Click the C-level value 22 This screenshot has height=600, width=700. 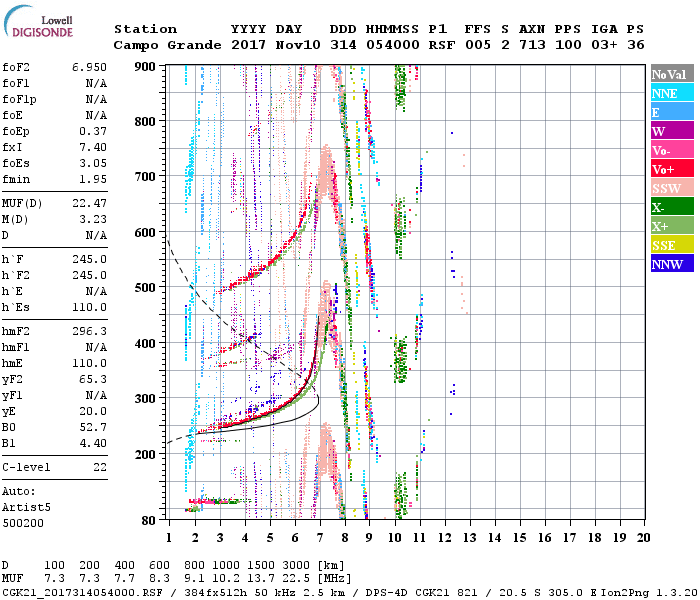tap(100, 467)
